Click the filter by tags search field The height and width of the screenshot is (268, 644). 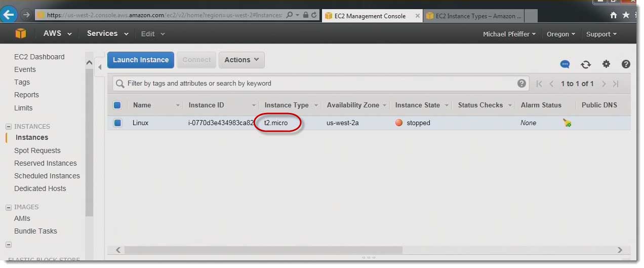(321, 84)
